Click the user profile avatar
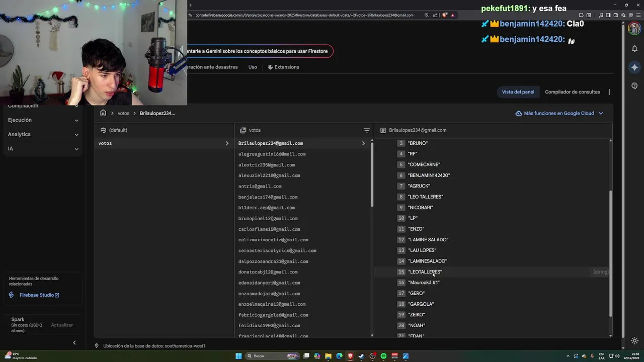644x362 pixels. tap(634, 28)
